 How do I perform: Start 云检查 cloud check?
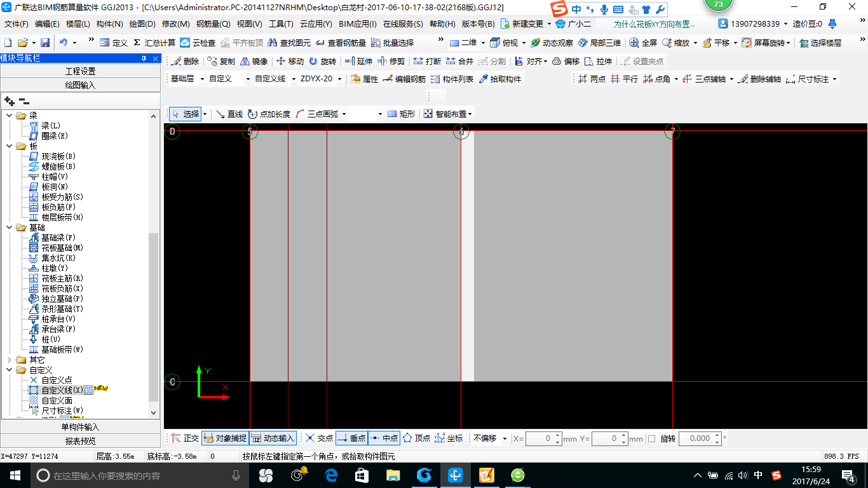pos(198,43)
